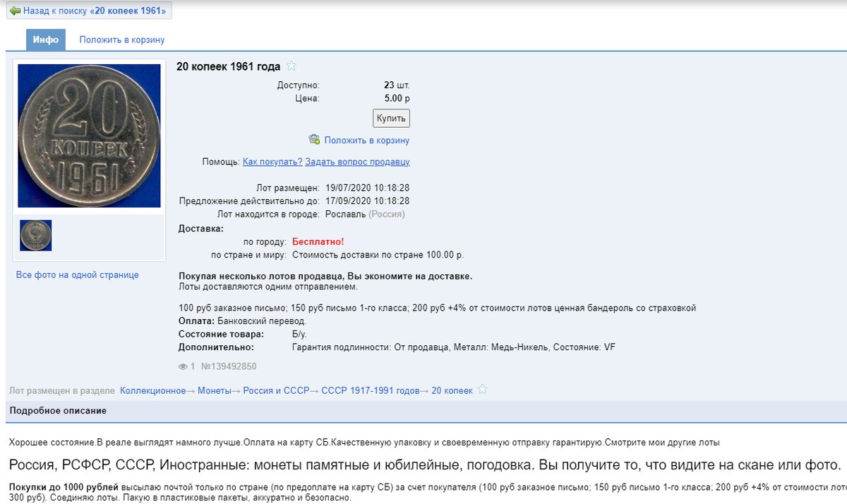Click the city name Рославль

346,214
